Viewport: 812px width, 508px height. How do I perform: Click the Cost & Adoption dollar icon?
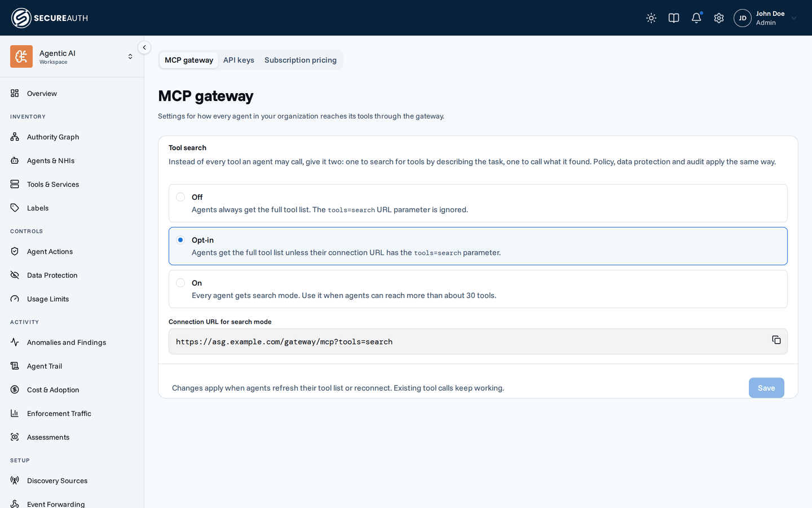pos(15,389)
